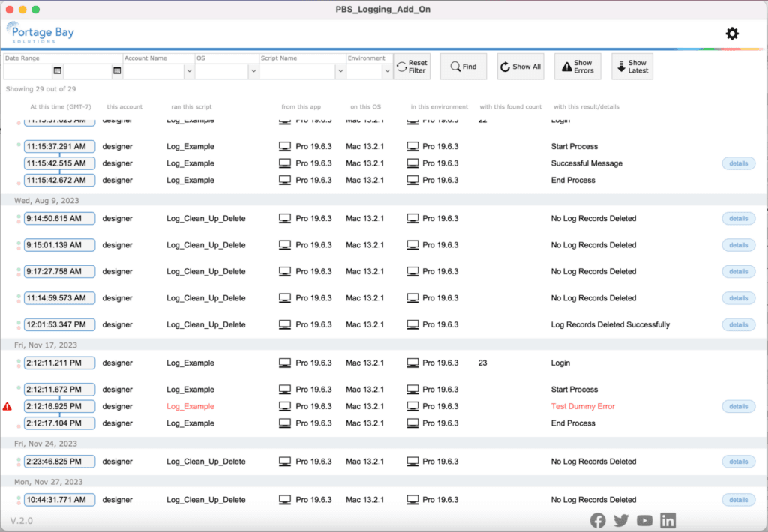Filter logs with Show Errors button
Screen dimensions: 768x532
(577, 67)
